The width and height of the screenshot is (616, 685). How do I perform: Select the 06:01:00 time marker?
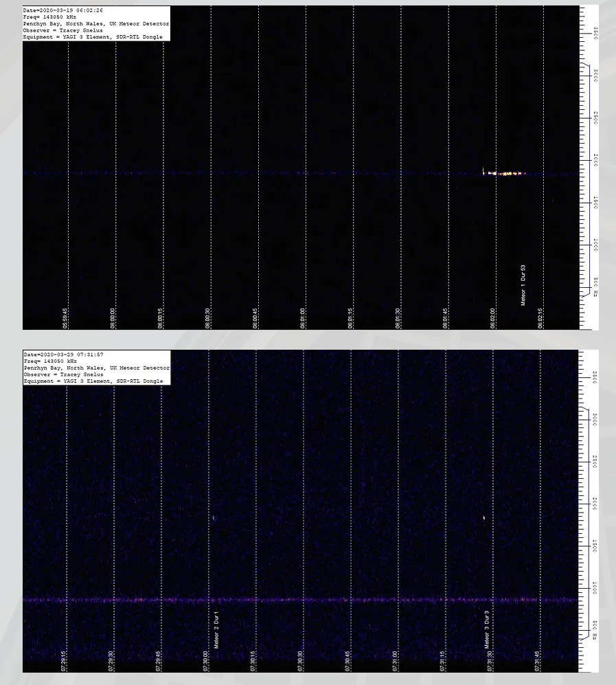303,318
